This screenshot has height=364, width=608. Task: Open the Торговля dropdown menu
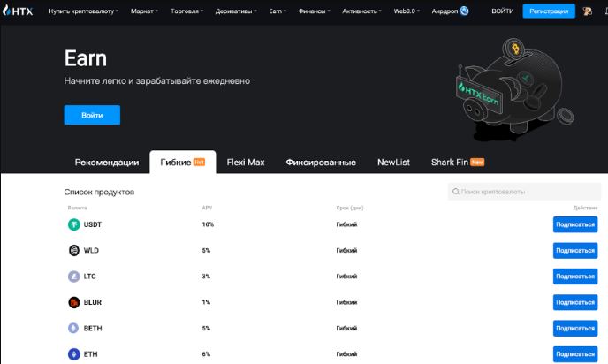(186, 11)
